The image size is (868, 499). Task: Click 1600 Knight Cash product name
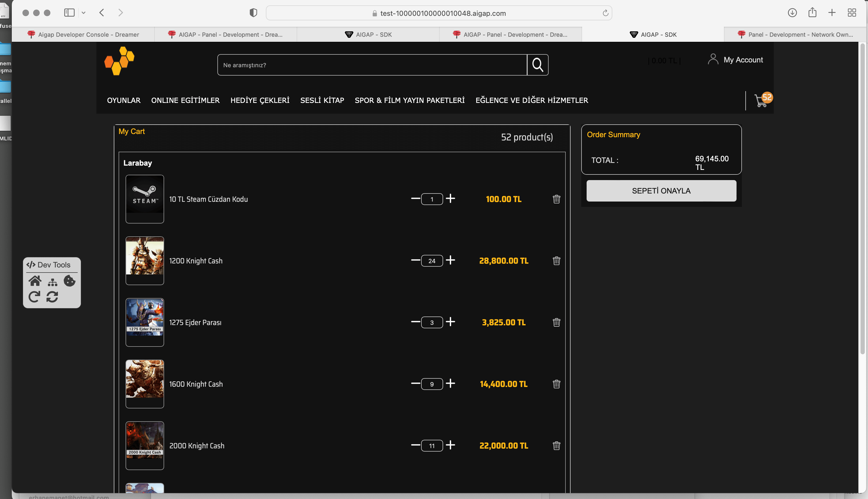[x=196, y=384]
